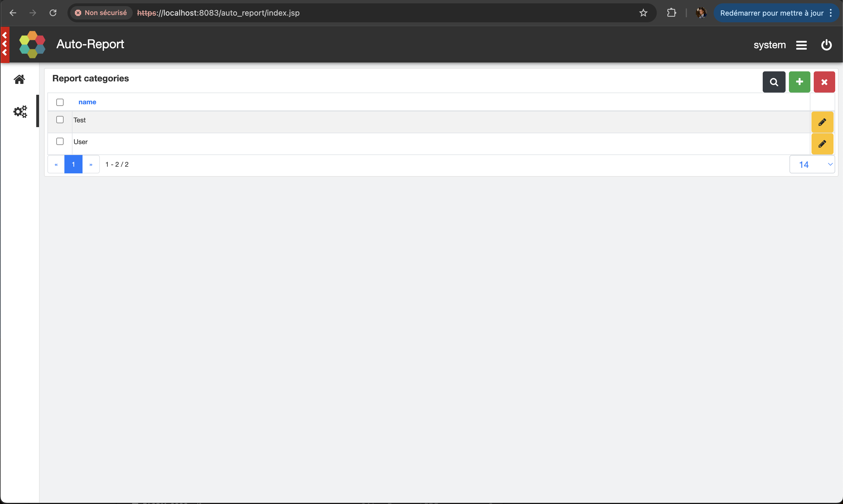
Task: Go to home via sidebar house icon
Action: [19, 79]
